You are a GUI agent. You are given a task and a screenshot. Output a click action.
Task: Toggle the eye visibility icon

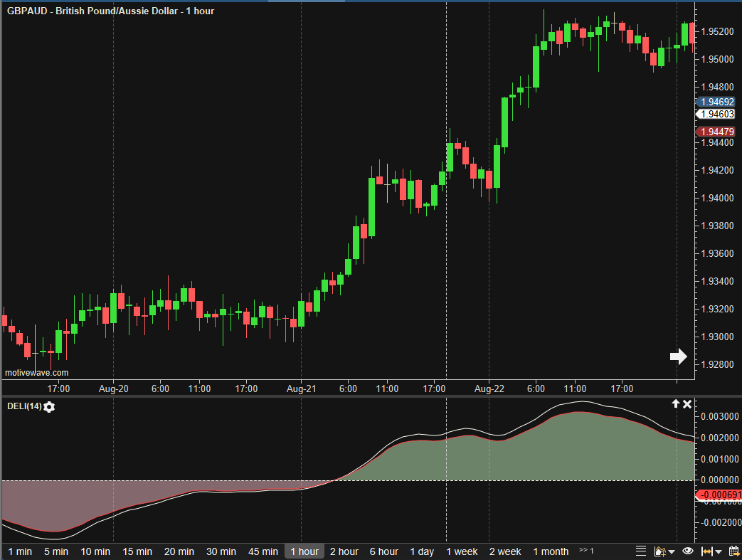pyautogui.click(x=687, y=551)
